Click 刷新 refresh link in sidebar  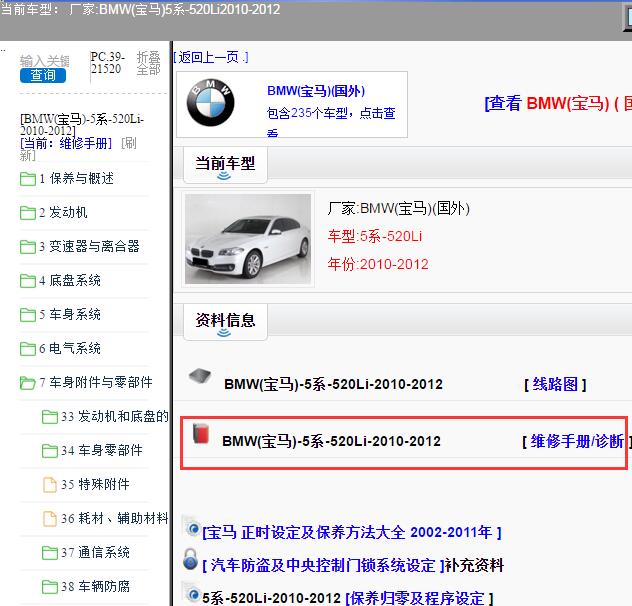tap(78, 149)
